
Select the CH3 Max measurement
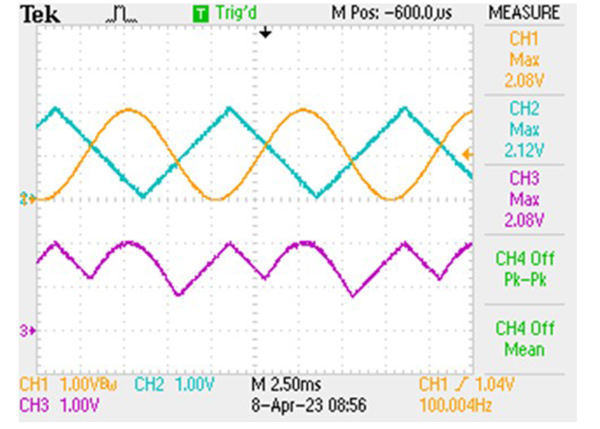pyautogui.click(x=524, y=199)
